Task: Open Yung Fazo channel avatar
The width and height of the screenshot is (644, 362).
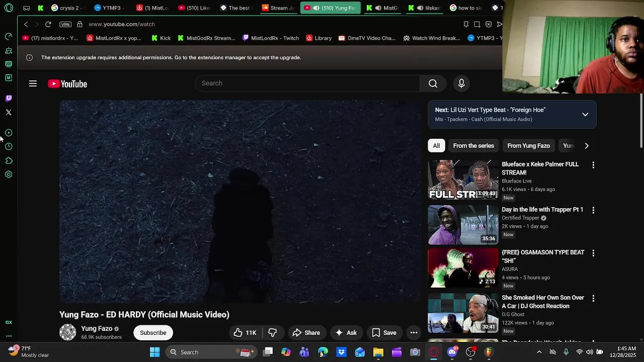Action: [68, 332]
